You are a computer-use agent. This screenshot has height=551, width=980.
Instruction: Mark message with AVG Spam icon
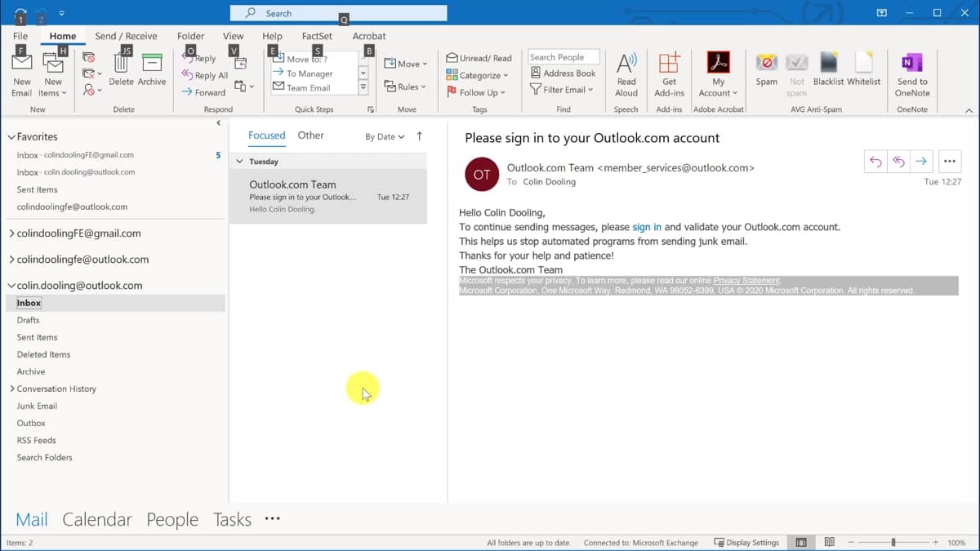767,64
